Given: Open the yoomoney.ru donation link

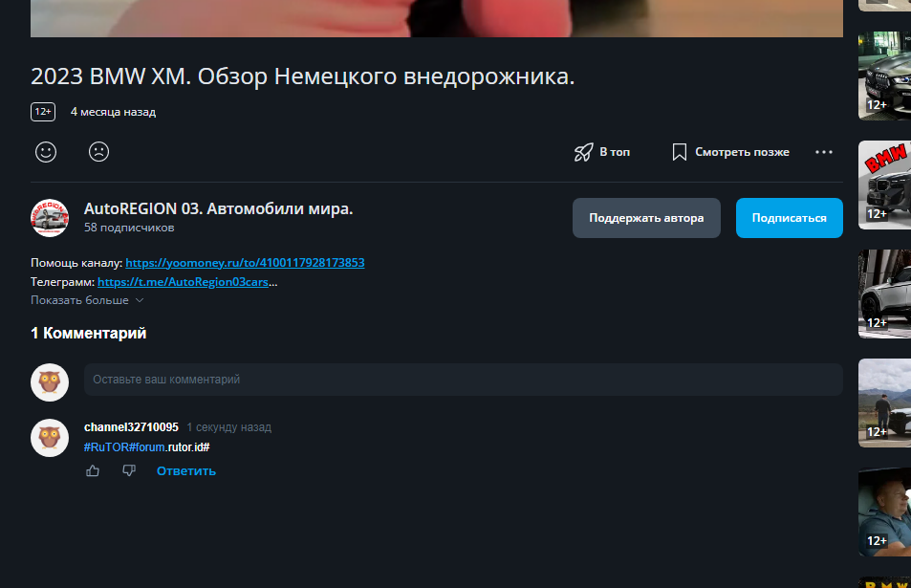Looking at the screenshot, I should pyautogui.click(x=245, y=263).
